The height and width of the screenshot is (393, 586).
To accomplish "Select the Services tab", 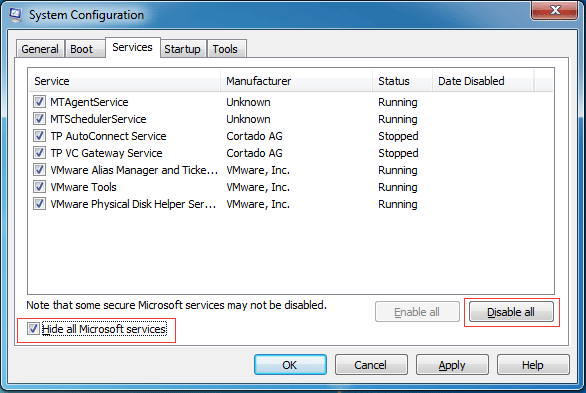I will [133, 47].
